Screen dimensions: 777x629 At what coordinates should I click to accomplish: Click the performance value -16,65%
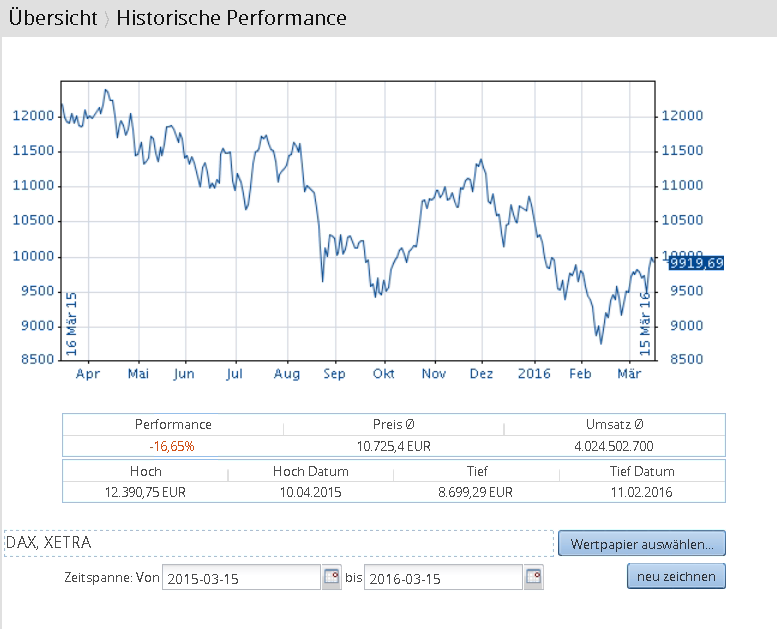point(172,446)
